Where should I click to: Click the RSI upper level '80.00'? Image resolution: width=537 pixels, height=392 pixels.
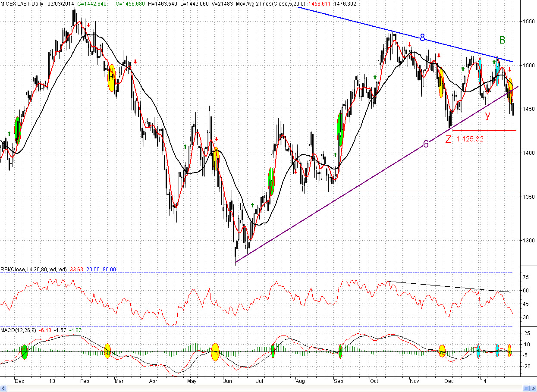110,269
